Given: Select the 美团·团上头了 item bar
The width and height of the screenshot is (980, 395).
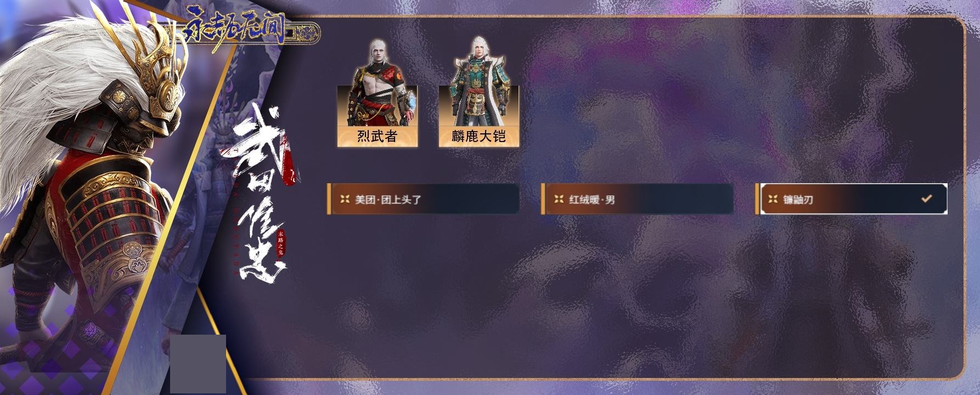Looking at the screenshot, I should tap(423, 199).
